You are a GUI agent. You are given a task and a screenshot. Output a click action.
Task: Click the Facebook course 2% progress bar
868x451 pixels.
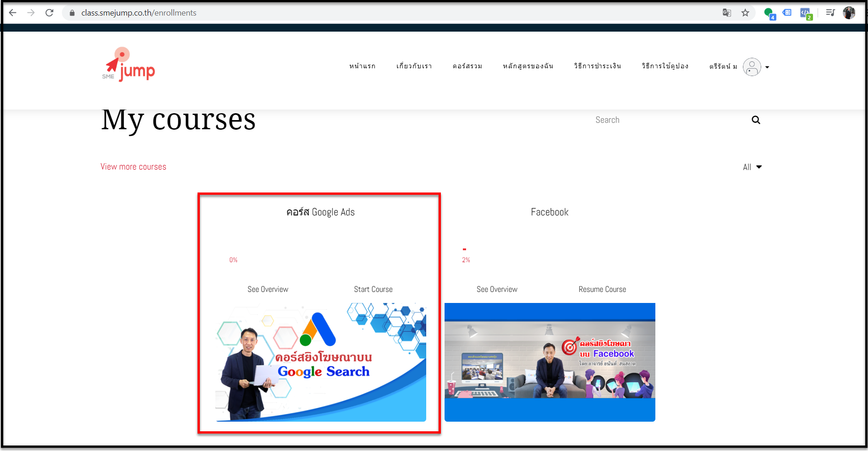point(464,249)
